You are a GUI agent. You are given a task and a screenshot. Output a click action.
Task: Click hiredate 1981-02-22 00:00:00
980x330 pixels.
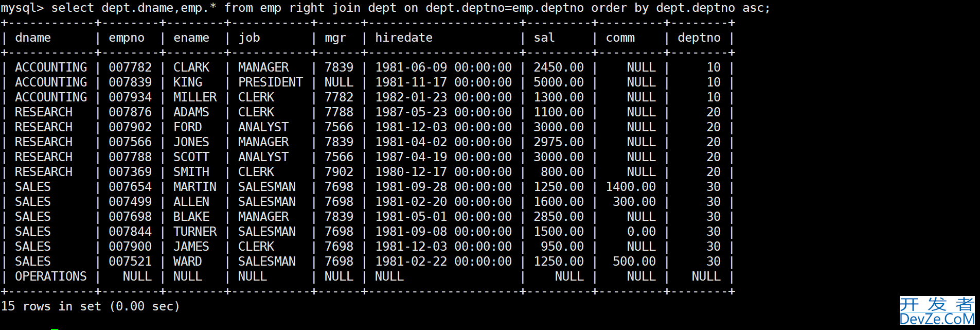[443, 262]
